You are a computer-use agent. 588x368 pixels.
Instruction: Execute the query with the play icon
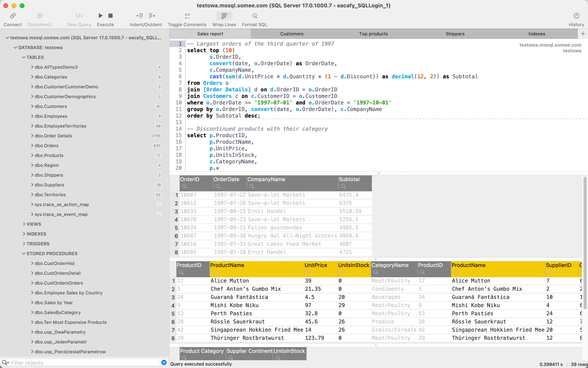pos(100,16)
